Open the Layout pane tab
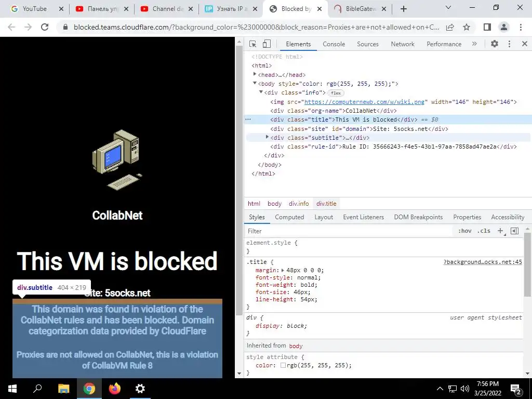 (x=324, y=217)
